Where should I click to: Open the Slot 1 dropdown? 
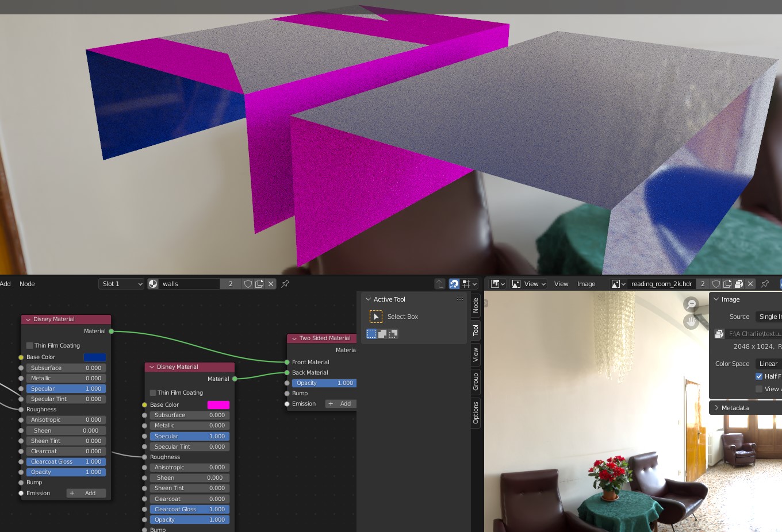point(121,284)
